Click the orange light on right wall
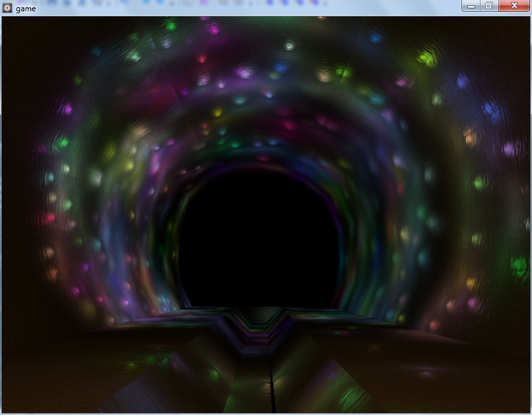This screenshot has height=415, width=532. pos(470,137)
